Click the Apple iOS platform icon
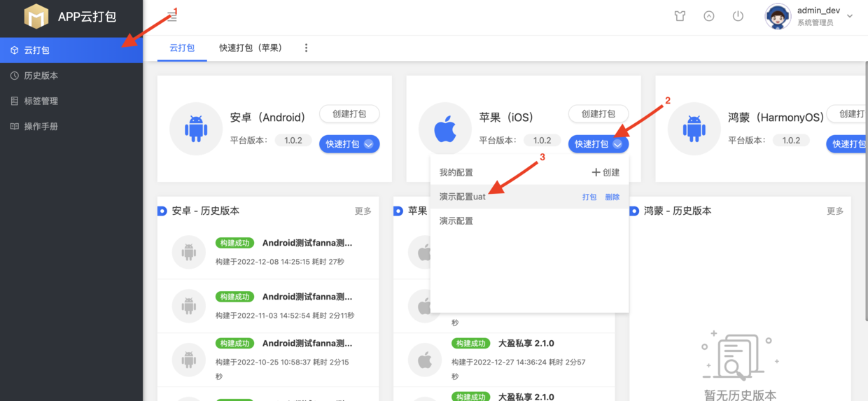The image size is (868, 401). 445,129
